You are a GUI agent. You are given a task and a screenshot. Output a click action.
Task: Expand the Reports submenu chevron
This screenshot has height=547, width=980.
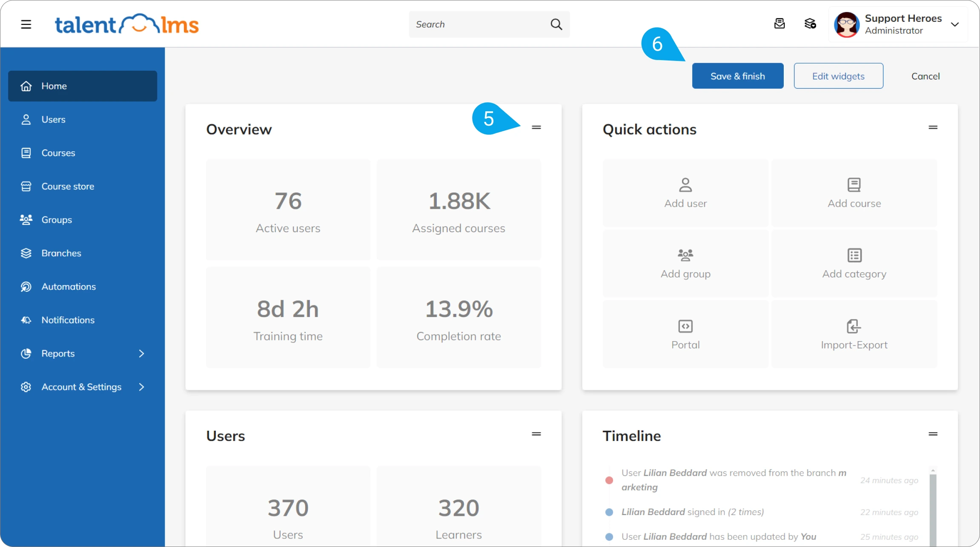point(141,354)
